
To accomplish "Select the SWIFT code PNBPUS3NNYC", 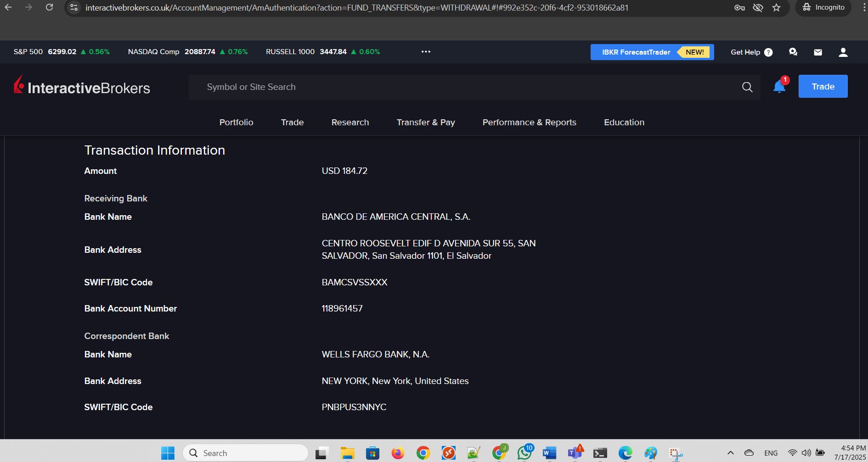I will pyautogui.click(x=354, y=407).
